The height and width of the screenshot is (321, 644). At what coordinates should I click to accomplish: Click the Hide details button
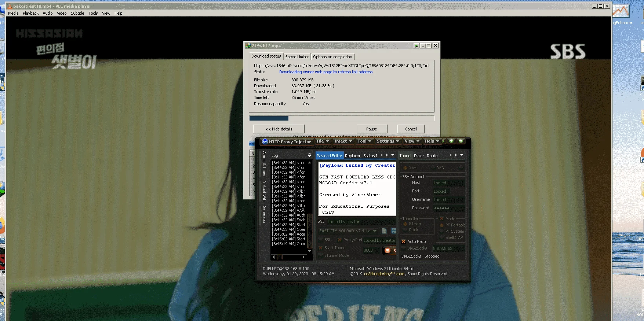[279, 129]
